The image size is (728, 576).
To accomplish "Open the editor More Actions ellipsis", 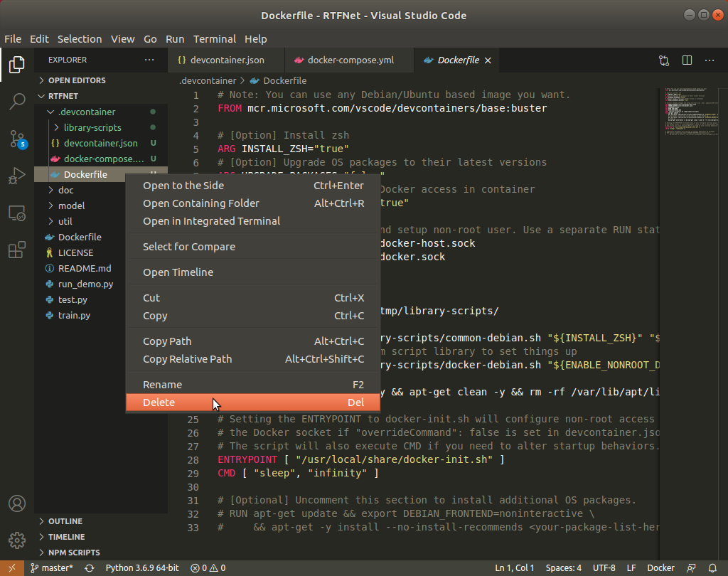I will click(710, 60).
